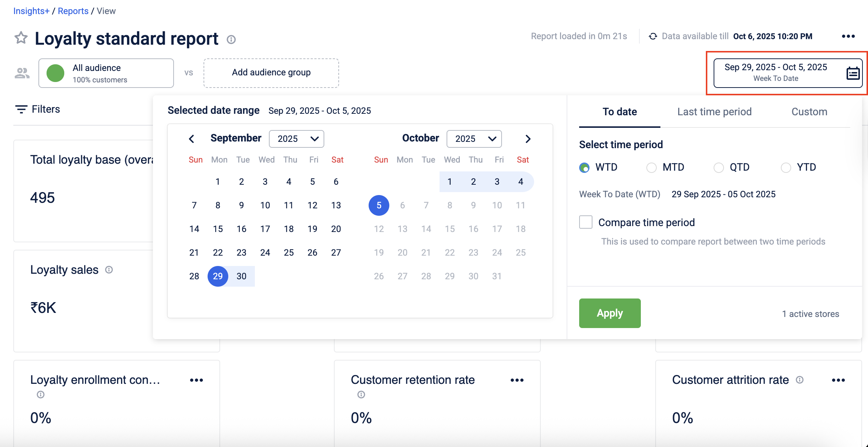Open the Filters icon panel
The height and width of the screenshot is (447, 868).
coord(21,109)
